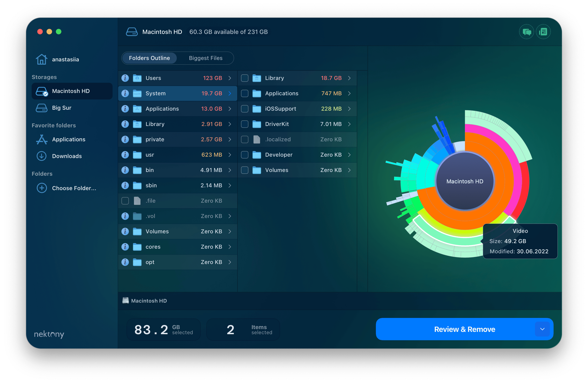Viewport: 588px width, 383px height.
Task: Open the chat support icon
Action: click(x=527, y=32)
